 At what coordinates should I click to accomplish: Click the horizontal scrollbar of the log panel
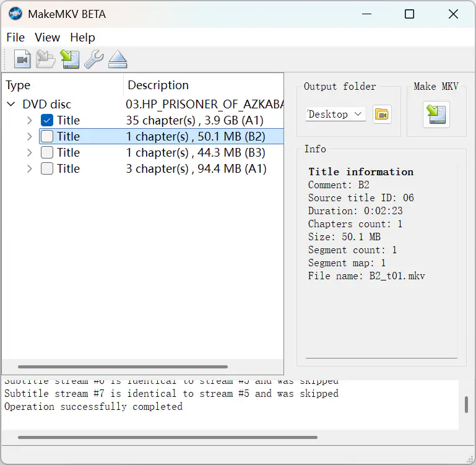pos(168,437)
